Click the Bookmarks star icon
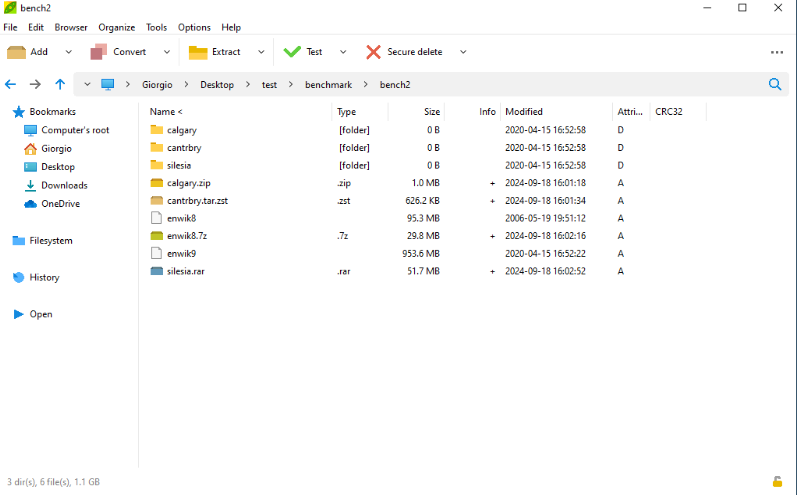The height and width of the screenshot is (495, 797). [19, 112]
